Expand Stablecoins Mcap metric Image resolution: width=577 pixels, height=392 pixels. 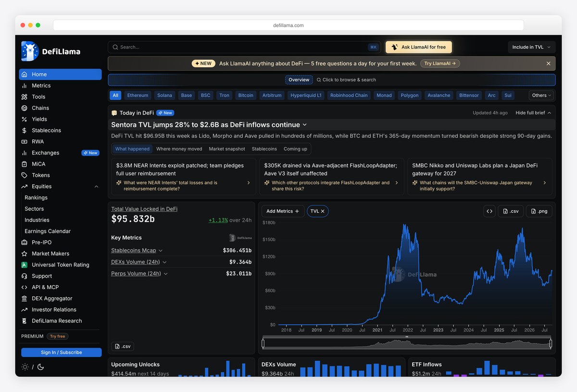point(161,251)
